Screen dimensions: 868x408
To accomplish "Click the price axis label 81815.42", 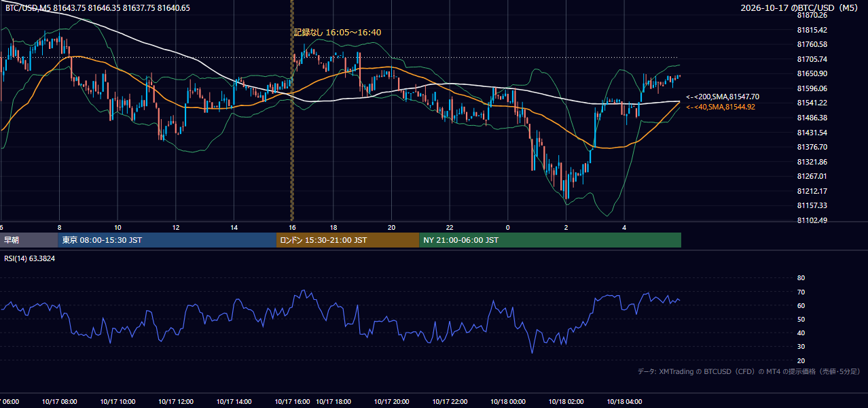I will [x=812, y=30].
